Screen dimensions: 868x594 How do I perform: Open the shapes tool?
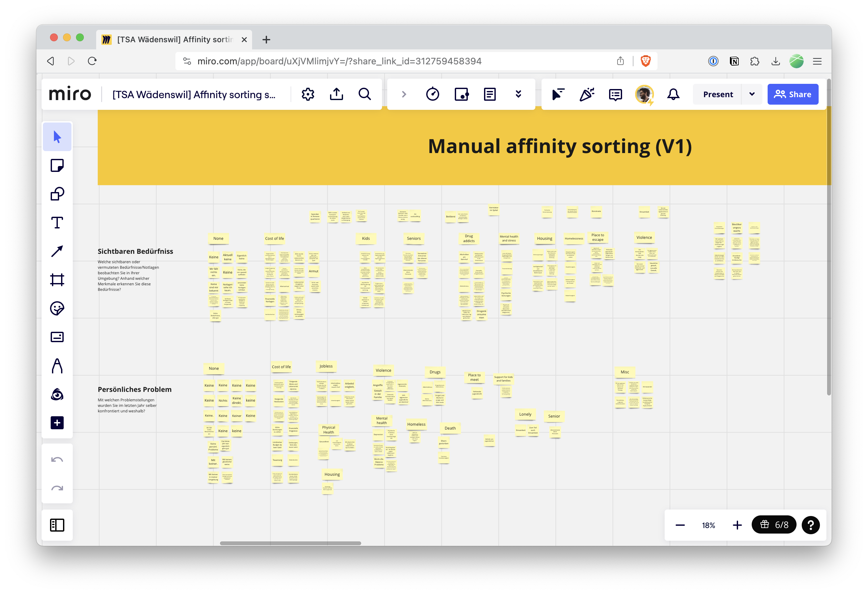coord(57,194)
